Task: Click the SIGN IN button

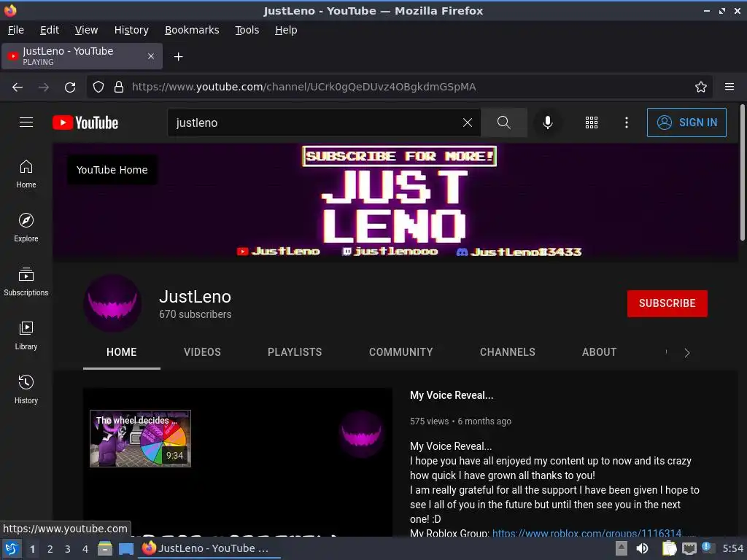Action: pyautogui.click(x=686, y=122)
